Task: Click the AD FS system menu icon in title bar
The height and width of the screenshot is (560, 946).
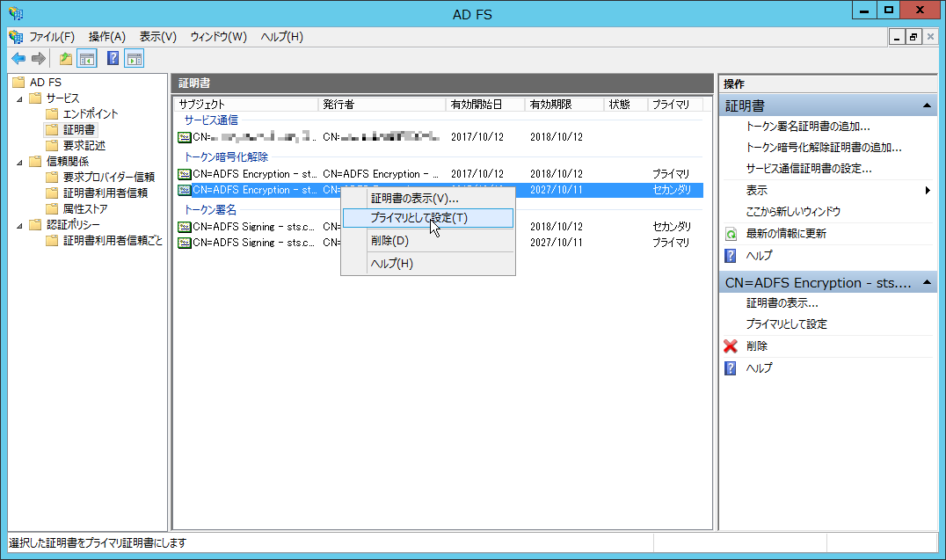Action: click(x=16, y=13)
